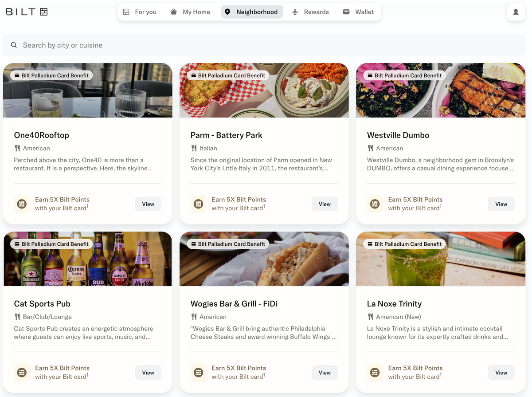Click the Bilt logo
532x397 pixels.
pos(27,12)
